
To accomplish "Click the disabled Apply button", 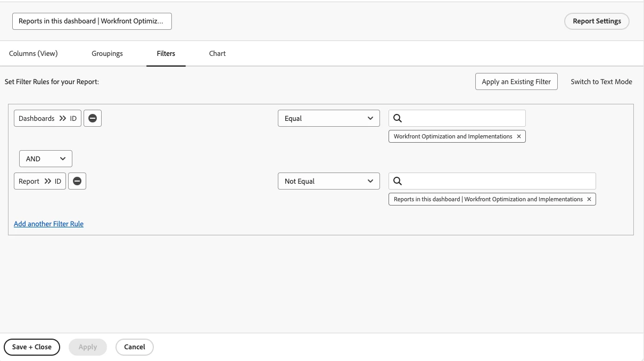I will [88, 347].
